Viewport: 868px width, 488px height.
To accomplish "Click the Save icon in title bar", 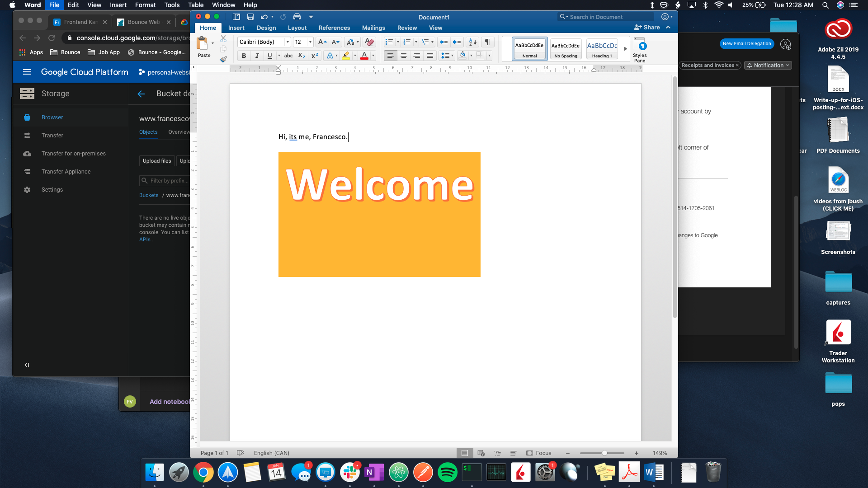I will coord(250,17).
